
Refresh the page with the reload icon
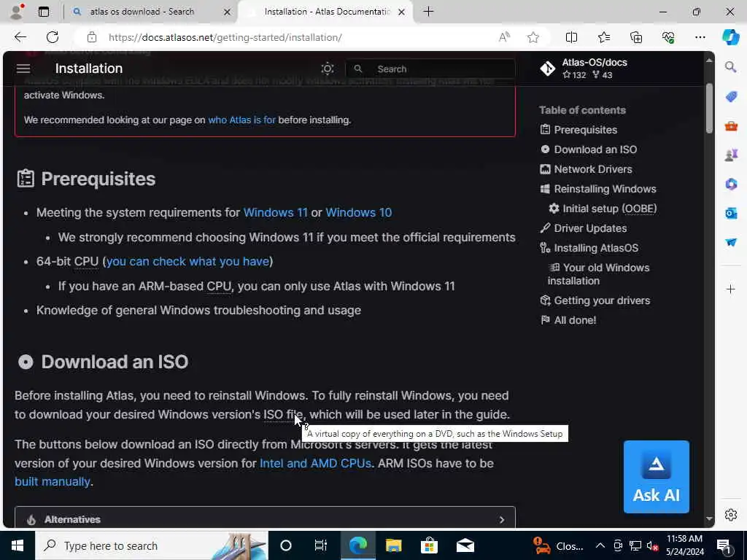tap(53, 37)
